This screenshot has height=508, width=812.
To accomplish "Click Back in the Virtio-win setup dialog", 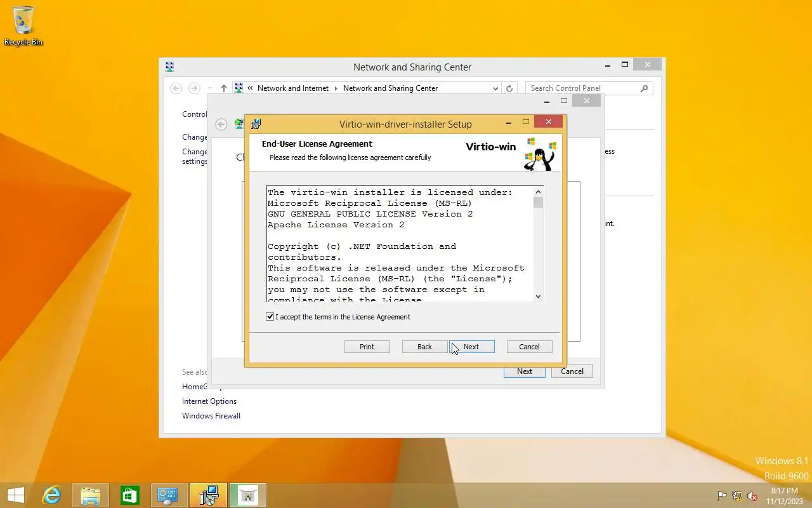I will (x=424, y=347).
